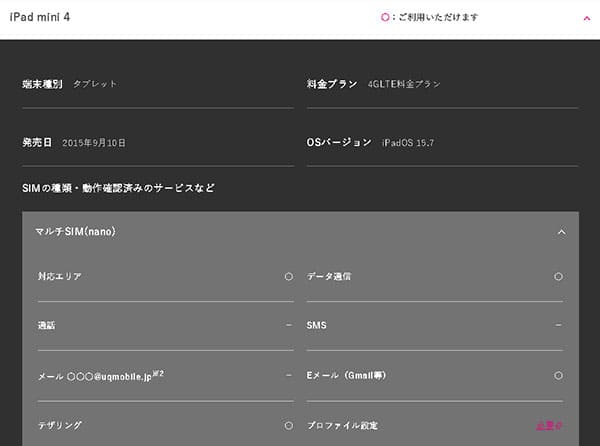The width and height of the screenshot is (600, 446).
Task: Click the ※2 footnote on the mail row
Action: (x=158, y=373)
